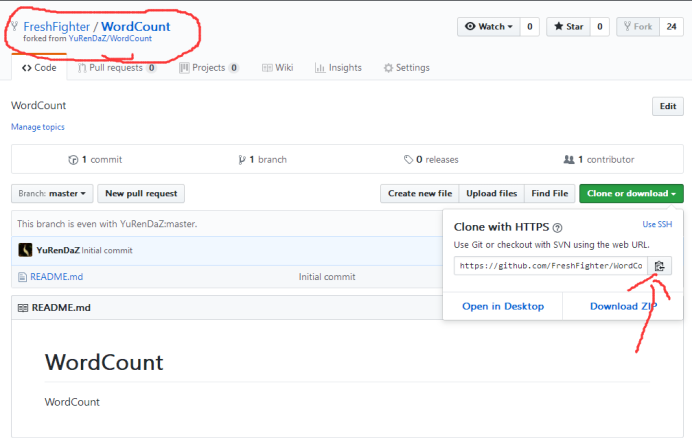Click YuRenDaZ avatar thumbnail
Screen dimensions: 692x442
pyautogui.click(x=25, y=250)
